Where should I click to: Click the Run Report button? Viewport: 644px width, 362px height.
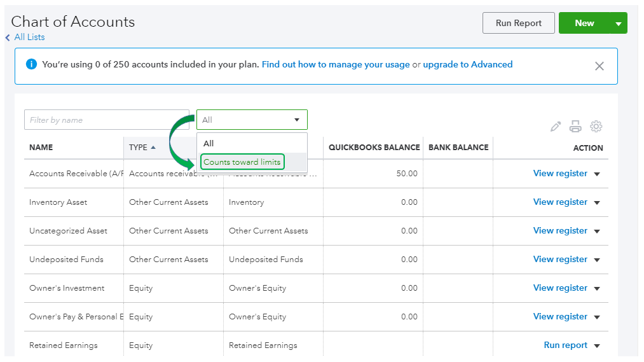coord(518,23)
